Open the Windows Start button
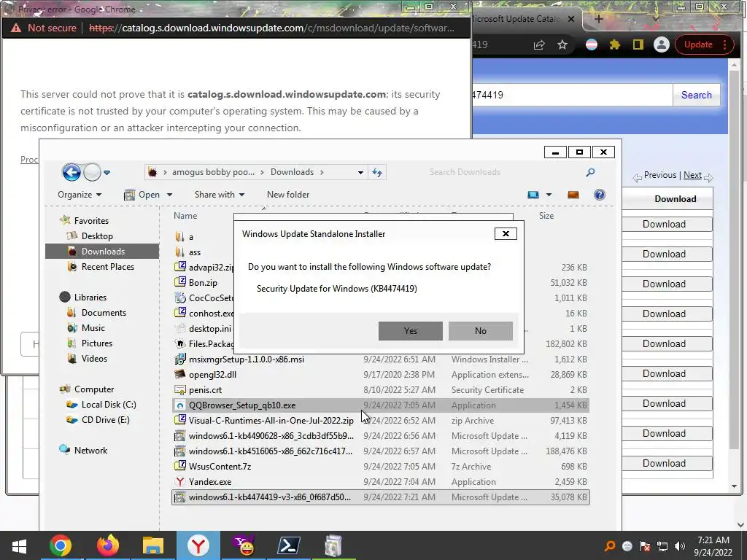 (x=19, y=545)
